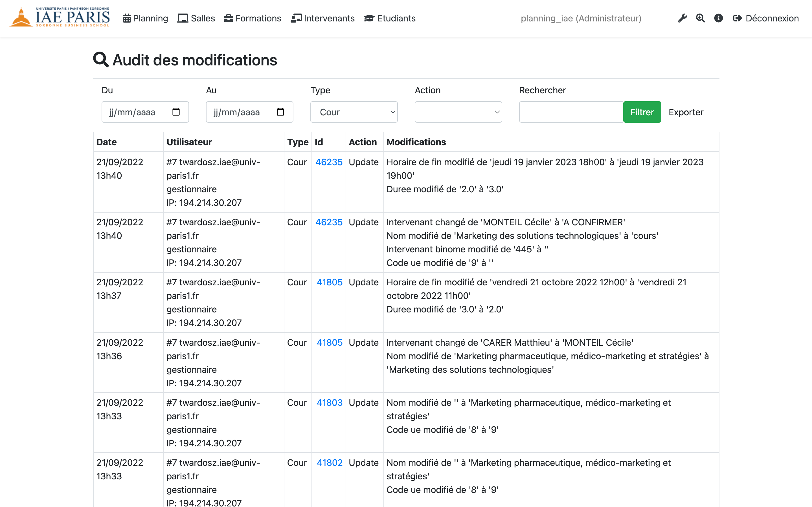Open Id 46235 in the 'A CONFIRMER' row
The height and width of the screenshot is (507, 812).
329,222
